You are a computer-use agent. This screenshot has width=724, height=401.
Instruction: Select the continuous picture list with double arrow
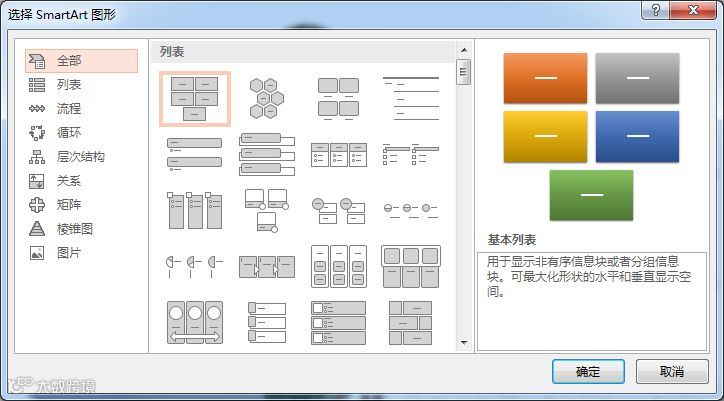tap(194, 322)
